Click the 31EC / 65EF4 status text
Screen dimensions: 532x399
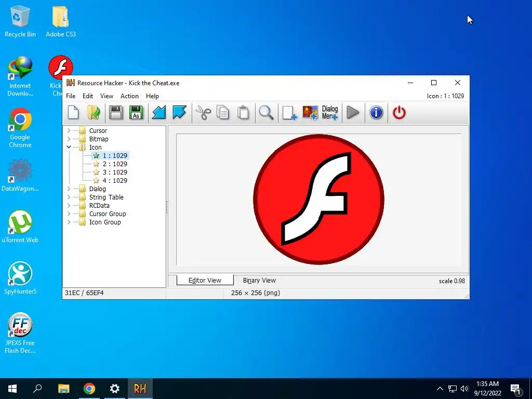(x=84, y=293)
